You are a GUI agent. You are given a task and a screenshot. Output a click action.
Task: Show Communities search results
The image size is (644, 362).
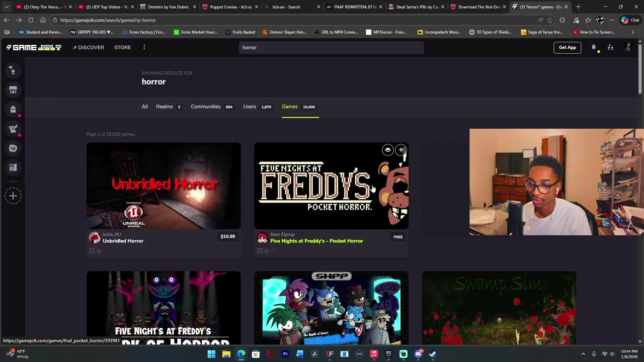[211, 107]
